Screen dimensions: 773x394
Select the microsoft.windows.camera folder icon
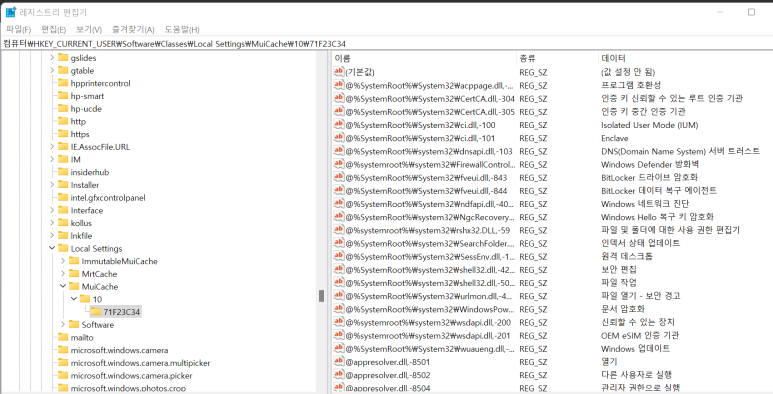click(x=63, y=350)
